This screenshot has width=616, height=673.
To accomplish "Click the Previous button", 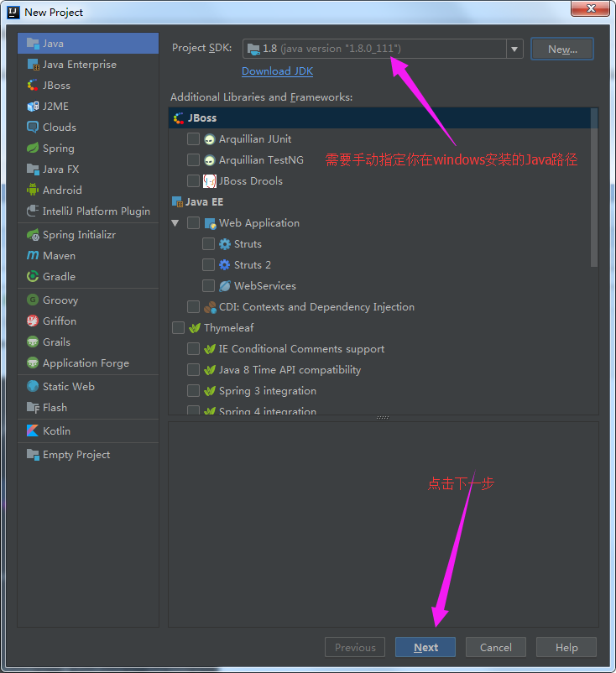I will 355,647.
